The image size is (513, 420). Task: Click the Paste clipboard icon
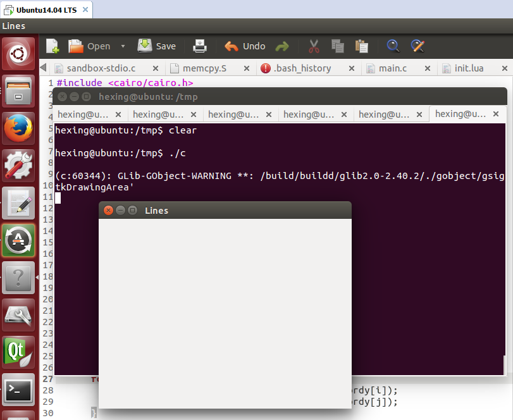click(x=362, y=46)
